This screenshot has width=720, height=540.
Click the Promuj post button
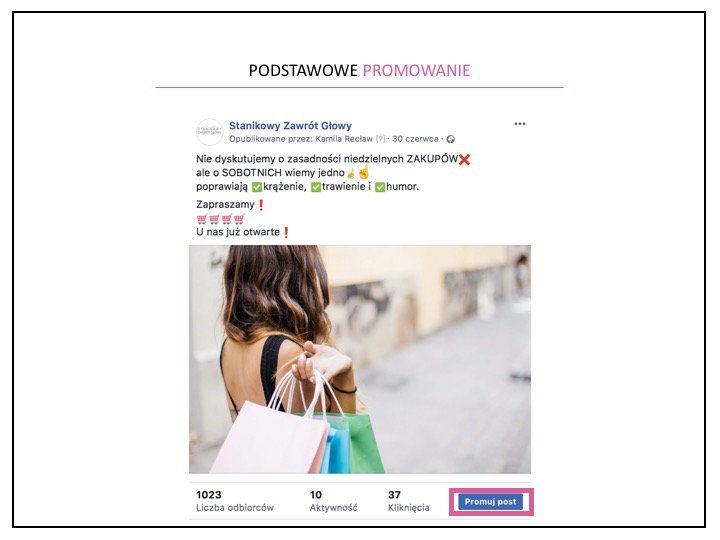pos(490,502)
